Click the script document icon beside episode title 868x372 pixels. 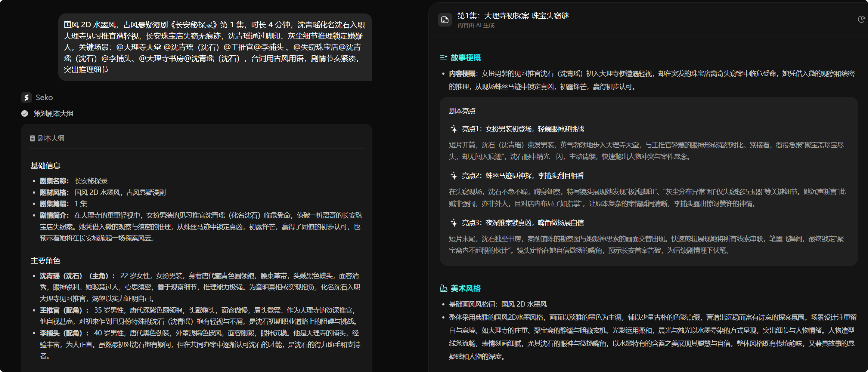pos(445,20)
